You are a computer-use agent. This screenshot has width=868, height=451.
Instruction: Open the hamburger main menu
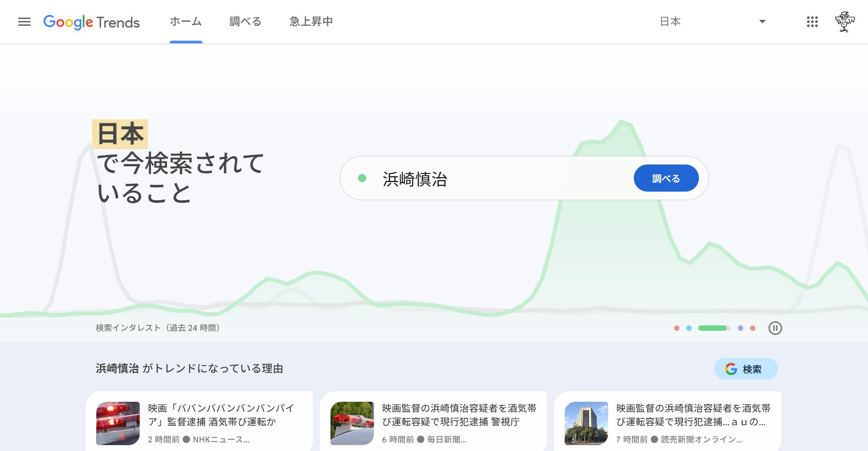coord(24,22)
